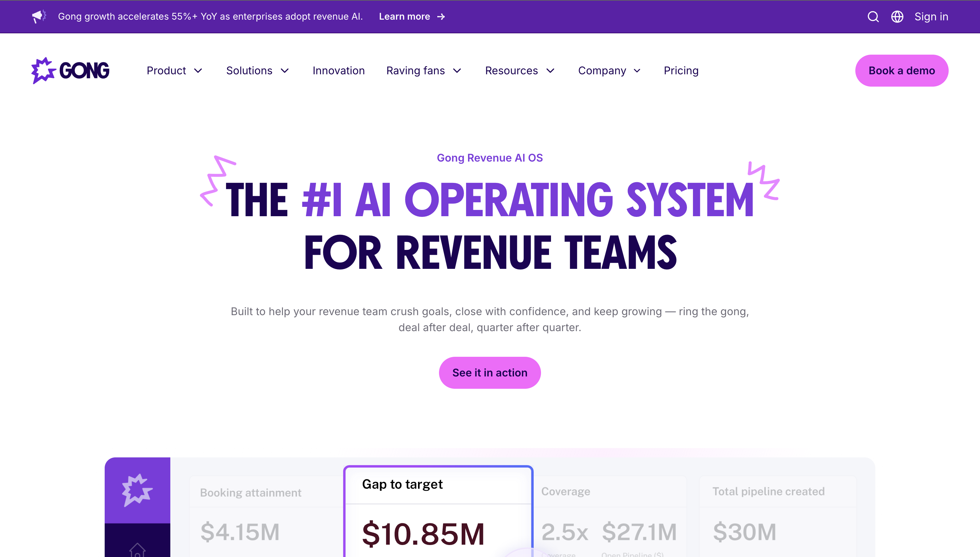Click the See it in action button
This screenshot has width=980, height=557.
coord(490,372)
